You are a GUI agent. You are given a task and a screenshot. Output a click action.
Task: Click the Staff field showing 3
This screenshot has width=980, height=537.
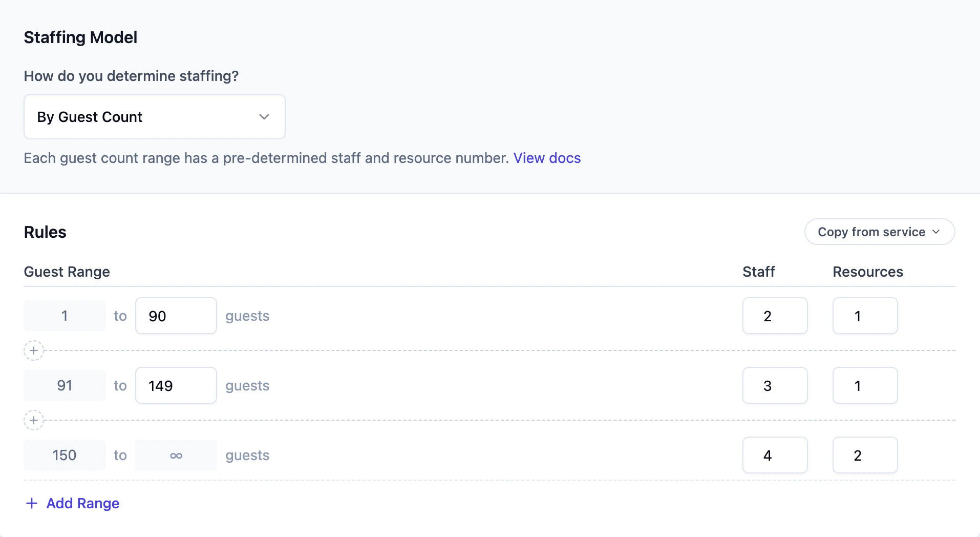(x=775, y=385)
